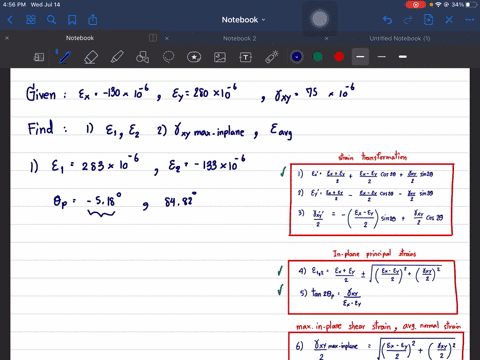Close editing mode with the X icon
This screenshot has width=480, height=360.
pyautogui.click(x=449, y=20)
